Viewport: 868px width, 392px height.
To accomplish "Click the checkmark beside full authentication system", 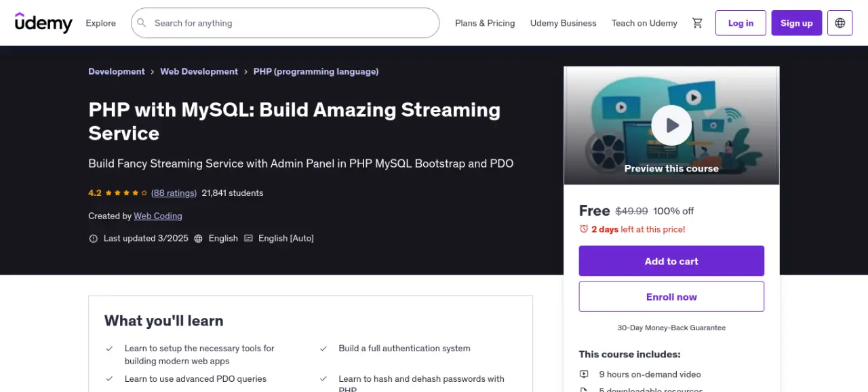I will (323, 349).
